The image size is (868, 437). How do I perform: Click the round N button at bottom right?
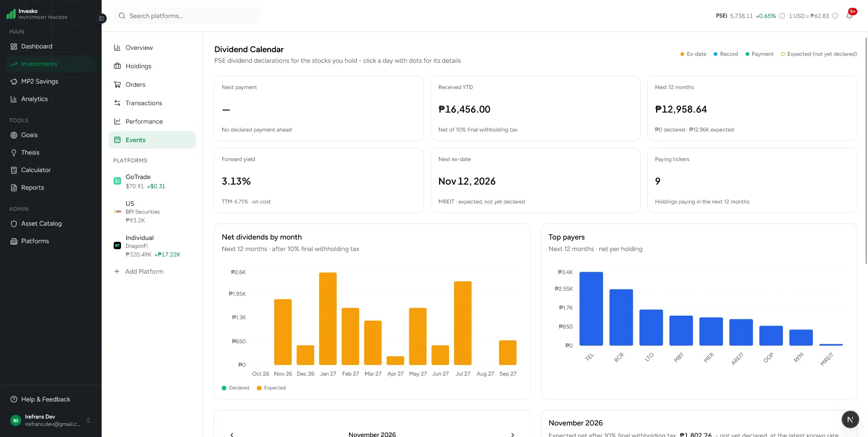850,419
